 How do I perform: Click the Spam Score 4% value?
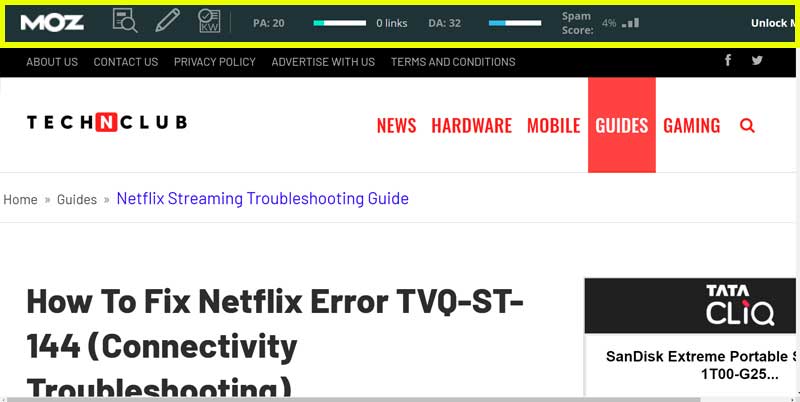click(x=609, y=23)
